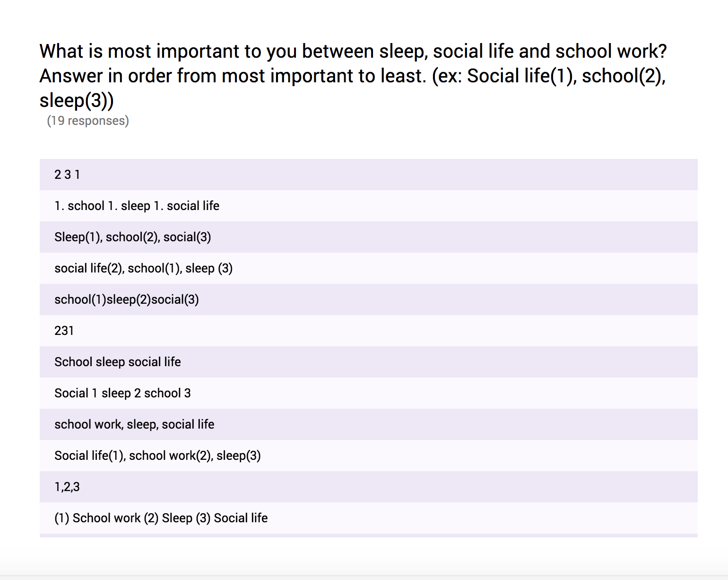Click empty space right of '231' row
Image resolution: width=728 pixels, height=580 pixels.
coord(385,331)
